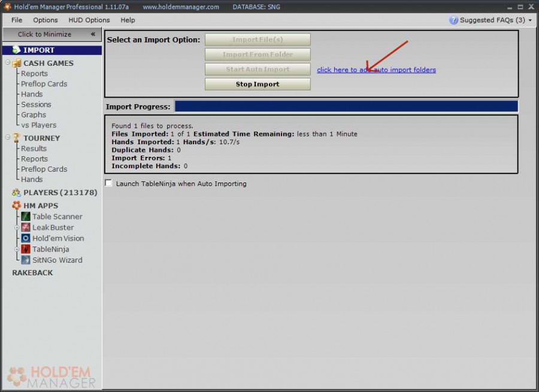Click the Stop Import button
Image resolution: width=539 pixels, height=392 pixels.
pyautogui.click(x=258, y=84)
